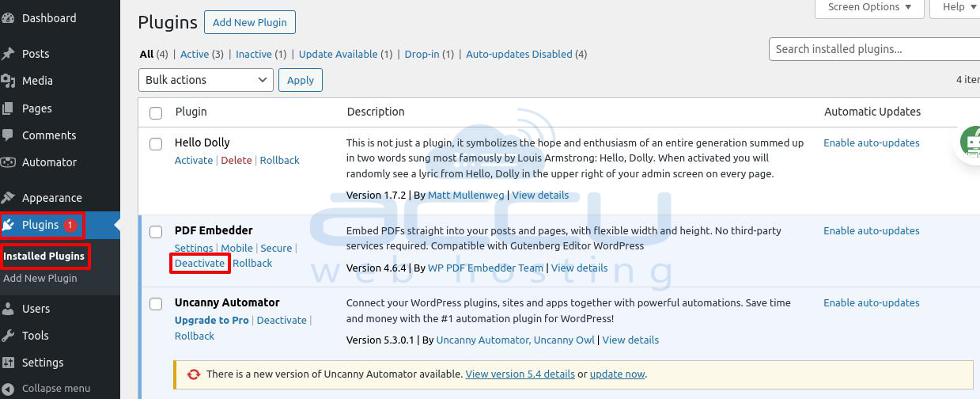Screen dimensions: 980x399
Task: Open Installed Plugins submenu item
Action: [44, 256]
